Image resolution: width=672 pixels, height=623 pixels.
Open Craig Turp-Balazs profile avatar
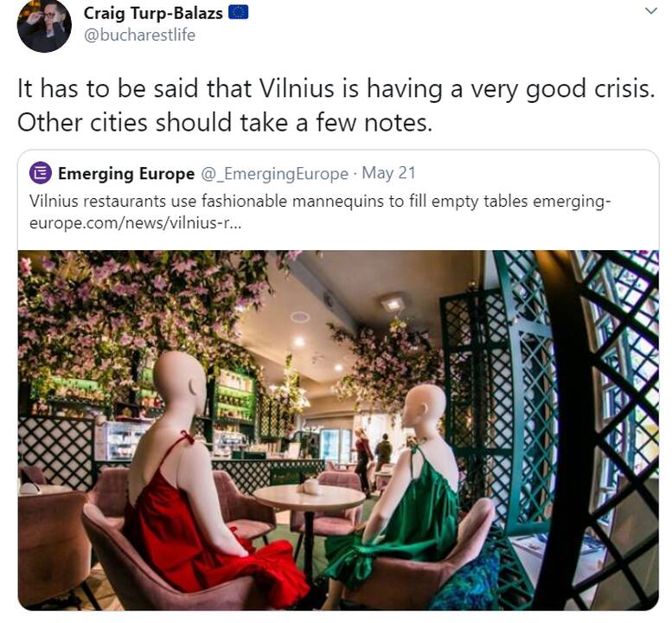44,25
